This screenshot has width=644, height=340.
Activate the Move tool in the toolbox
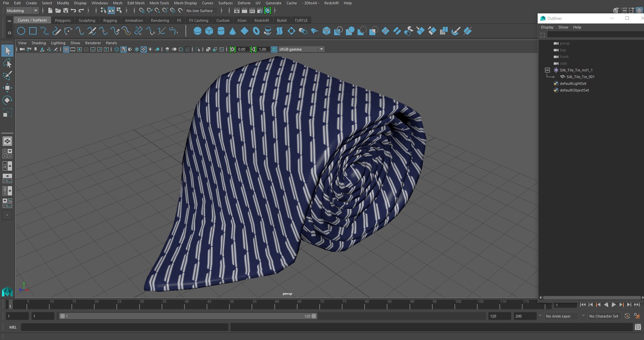pos(7,88)
